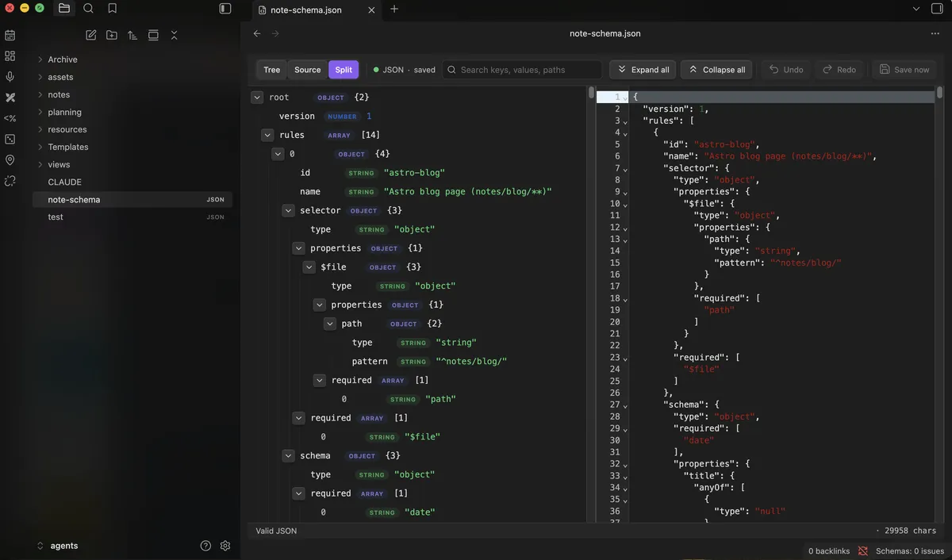
Task: Click the Save now button
Action: click(904, 70)
